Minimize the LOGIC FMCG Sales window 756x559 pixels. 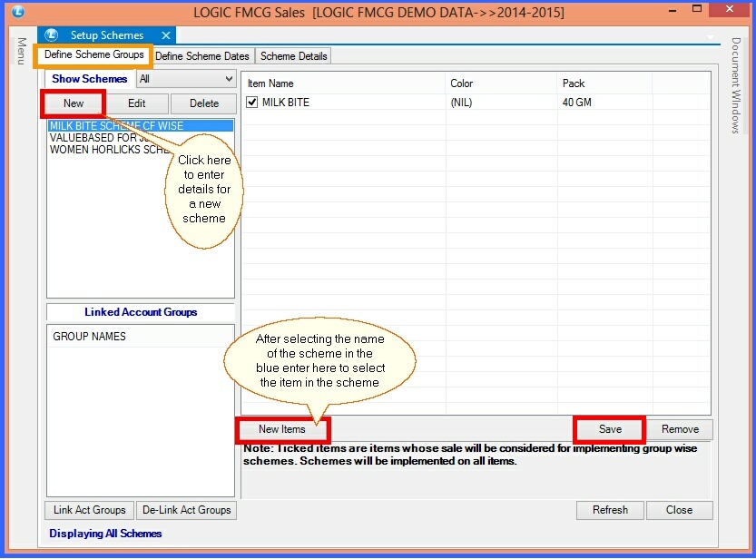click(673, 10)
